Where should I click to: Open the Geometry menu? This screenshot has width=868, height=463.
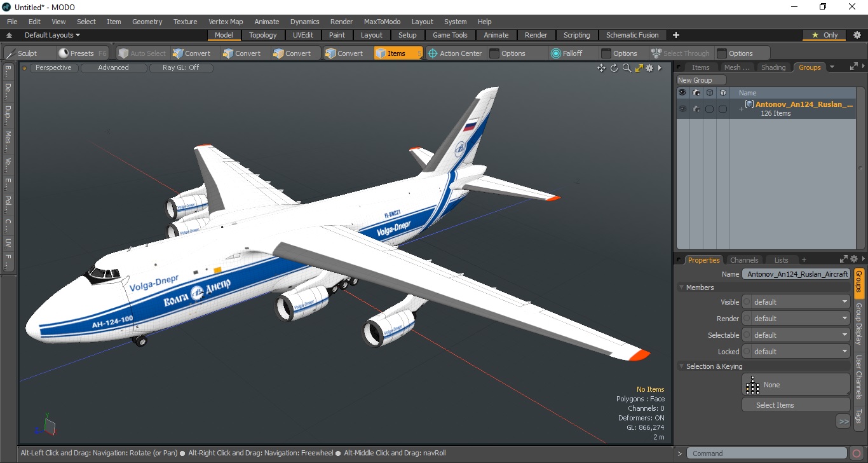tap(147, 22)
